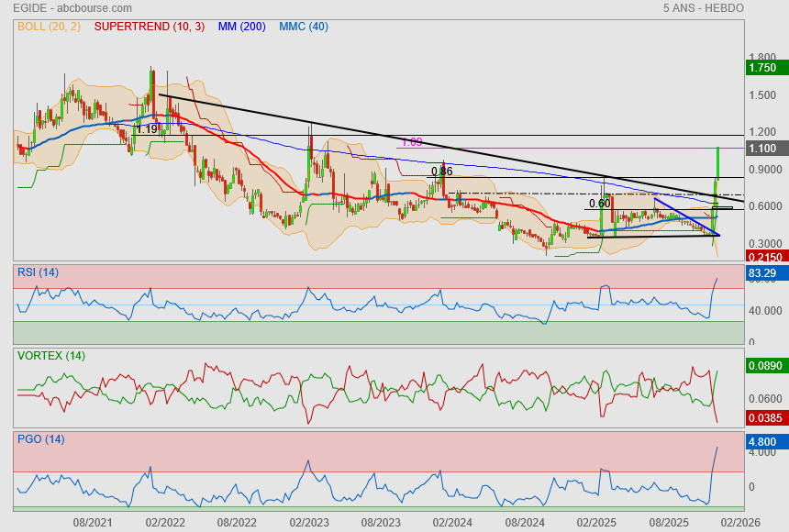Select the MMC (40) indicator label
Viewport: 789px width, 532px height.
(303, 27)
